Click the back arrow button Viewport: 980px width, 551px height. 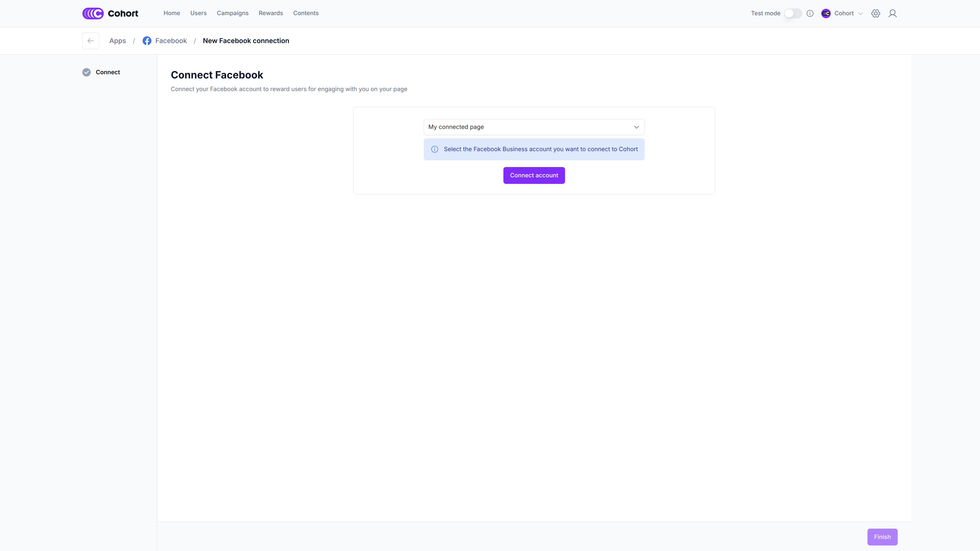pyautogui.click(x=91, y=41)
